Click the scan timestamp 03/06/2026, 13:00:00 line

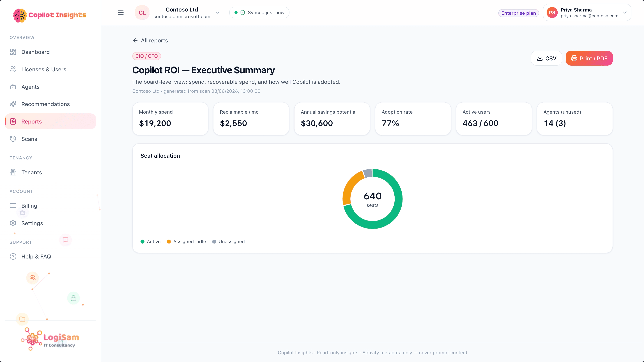coord(196,91)
